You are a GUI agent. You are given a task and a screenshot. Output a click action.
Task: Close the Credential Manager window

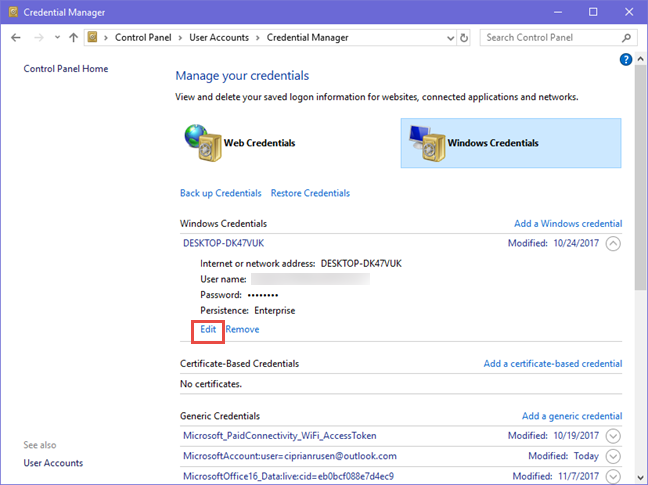629,12
